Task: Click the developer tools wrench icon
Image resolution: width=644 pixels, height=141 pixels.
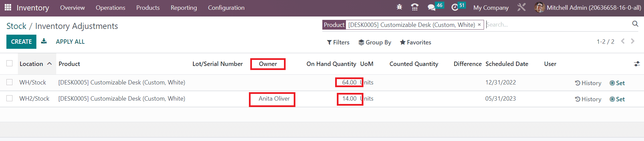Action: click(x=521, y=7)
